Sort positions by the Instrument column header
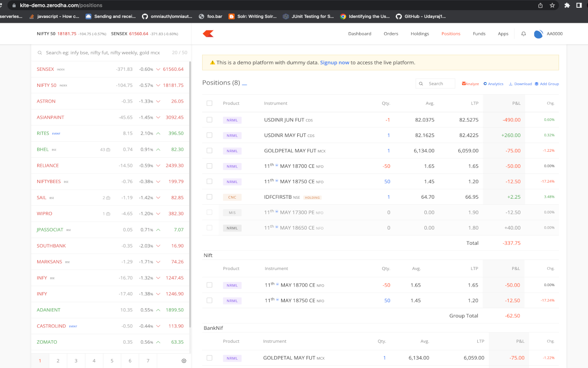The image size is (588, 368). click(x=276, y=103)
